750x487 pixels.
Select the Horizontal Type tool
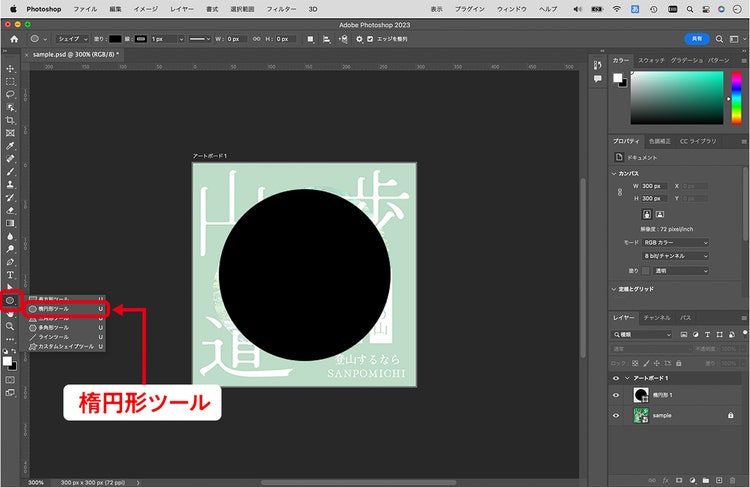click(x=10, y=275)
